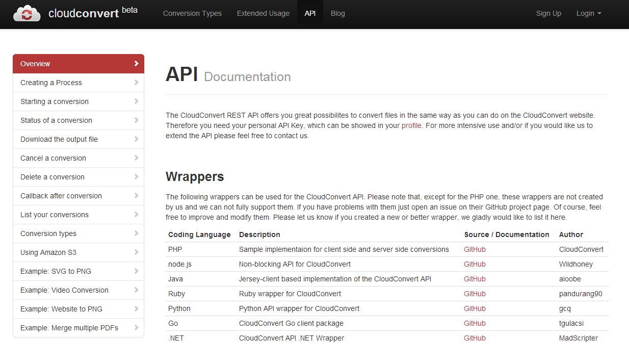Open the Blog page
629x364 pixels.
(337, 14)
